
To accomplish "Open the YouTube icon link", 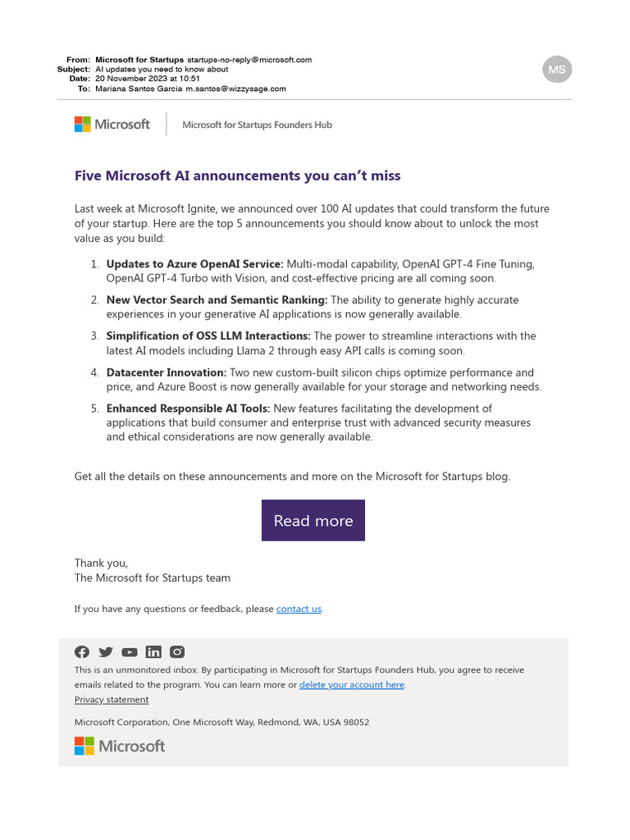I will pos(129,652).
